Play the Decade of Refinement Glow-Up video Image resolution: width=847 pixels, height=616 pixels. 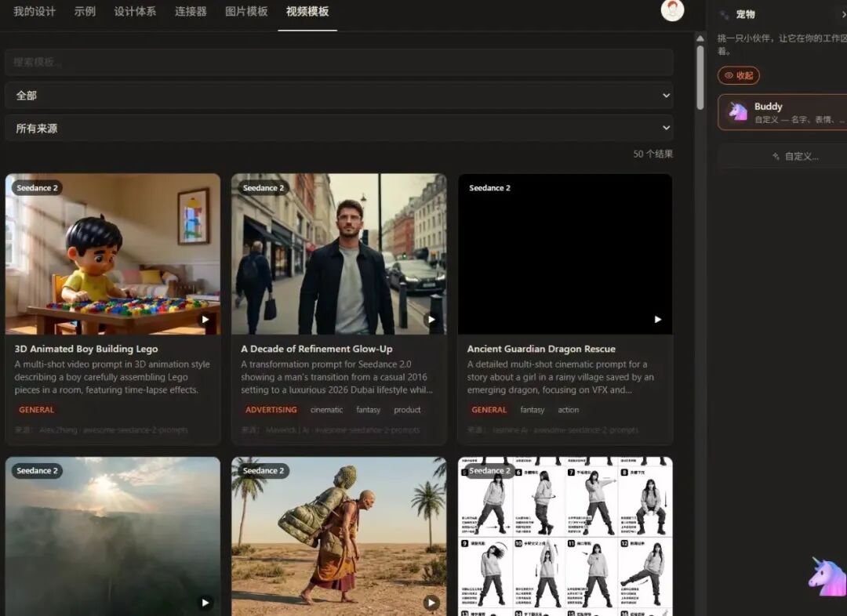(x=431, y=319)
